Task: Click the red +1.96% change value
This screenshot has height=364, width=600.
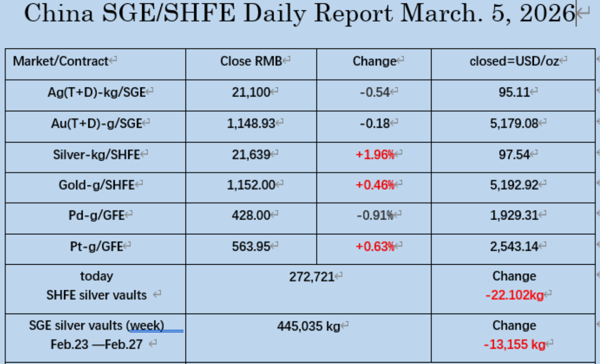Action: coord(375,154)
